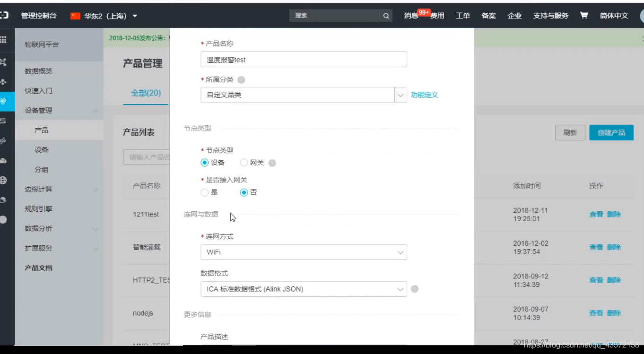644x354 pixels.
Task: Click 删除 for 1211test row
Action: coord(614,214)
